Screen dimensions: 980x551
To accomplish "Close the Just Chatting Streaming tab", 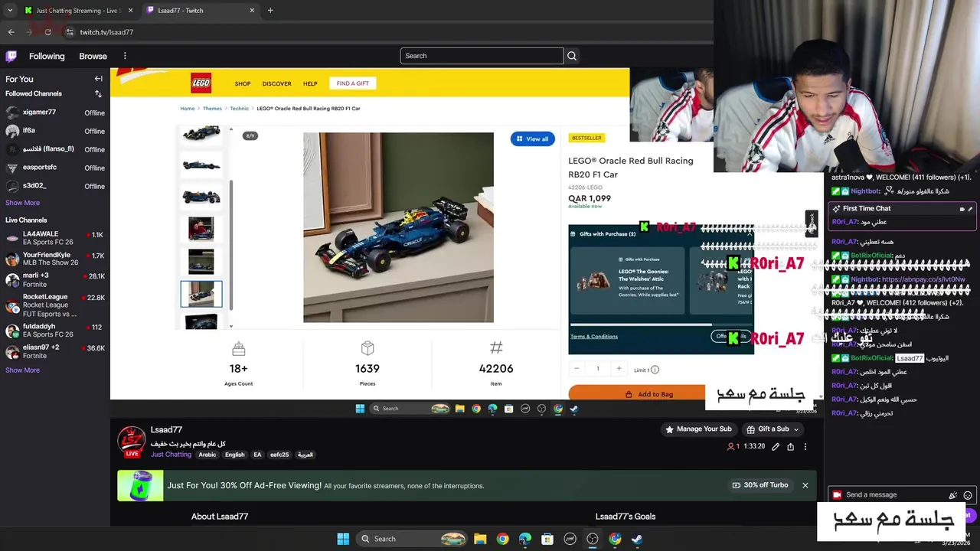I will tap(130, 11).
